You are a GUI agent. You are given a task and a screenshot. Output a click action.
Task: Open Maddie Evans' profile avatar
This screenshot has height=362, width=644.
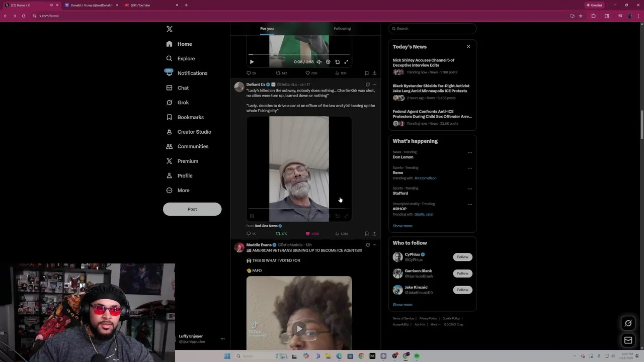(x=239, y=247)
